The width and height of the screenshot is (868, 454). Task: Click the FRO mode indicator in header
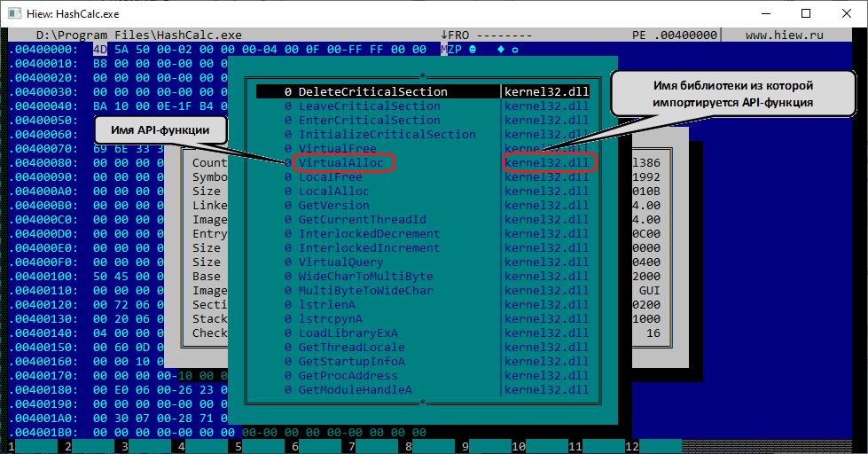[x=458, y=35]
